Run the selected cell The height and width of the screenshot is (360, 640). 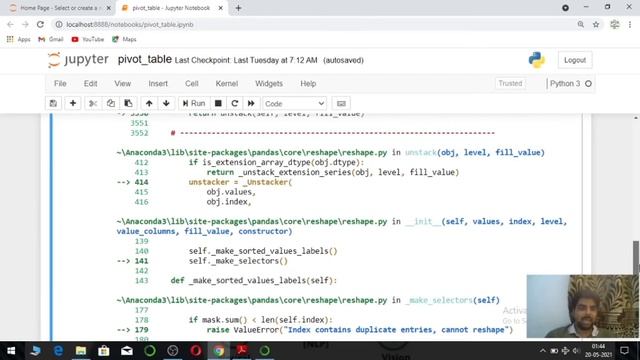(x=194, y=104)
